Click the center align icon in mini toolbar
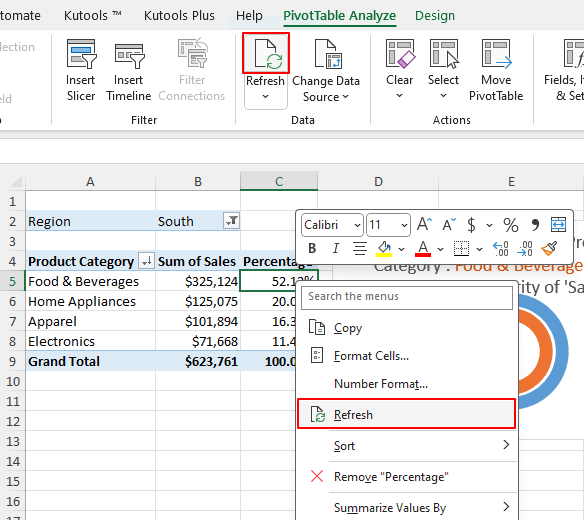The image size is (584, 520). point(360,248)
